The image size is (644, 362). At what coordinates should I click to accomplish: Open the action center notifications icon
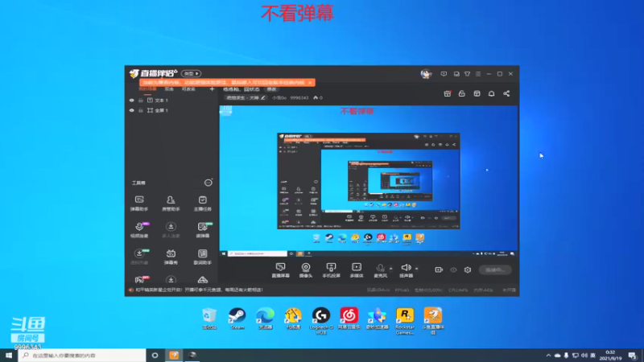(x=633, y=356)
